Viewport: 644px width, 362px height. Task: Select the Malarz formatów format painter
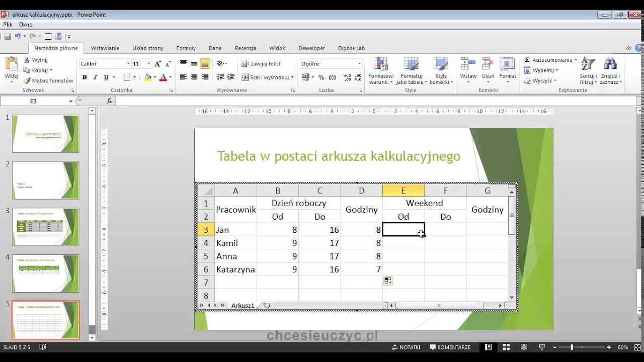(x=48, y=80)
